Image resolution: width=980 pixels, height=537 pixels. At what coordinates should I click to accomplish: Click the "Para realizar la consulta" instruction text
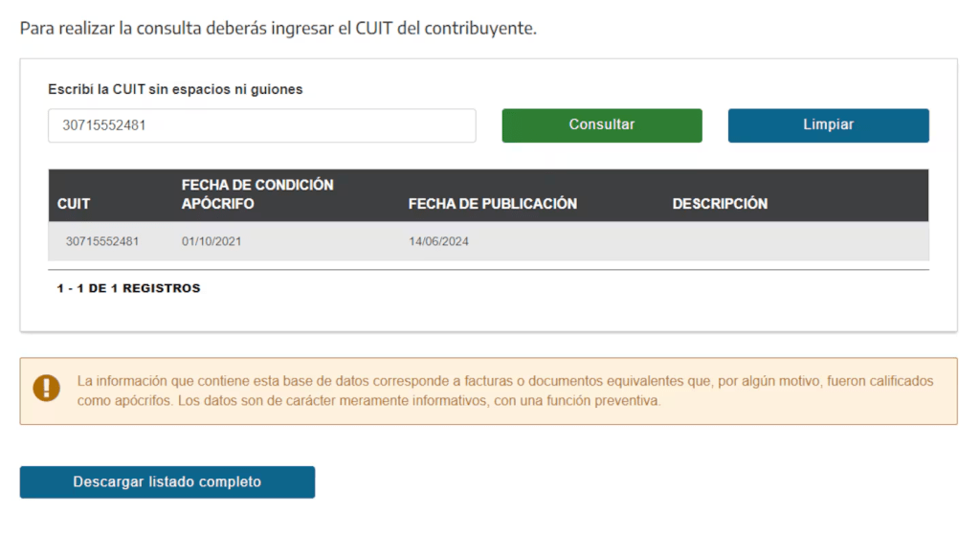pos(278,28)
